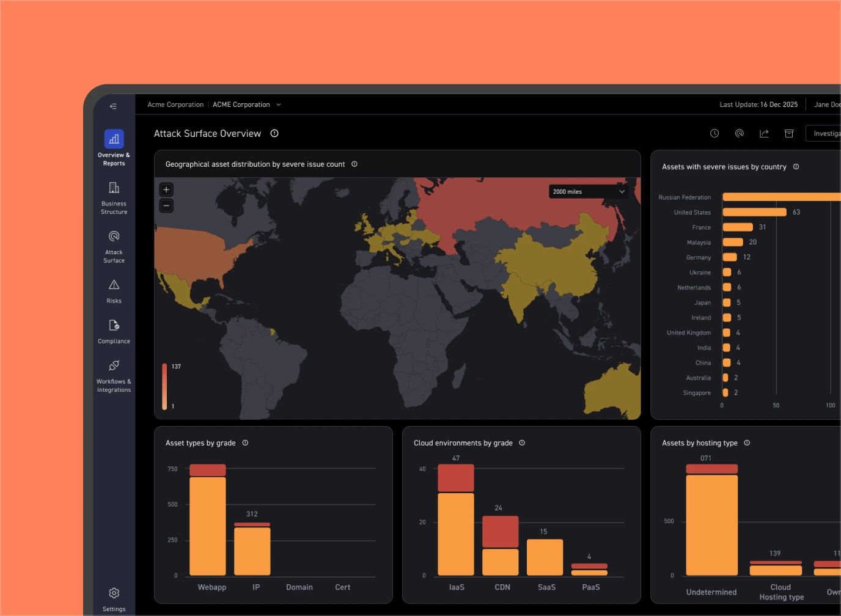Open Settings at the sidebar bottom

(x=114, y=598)
